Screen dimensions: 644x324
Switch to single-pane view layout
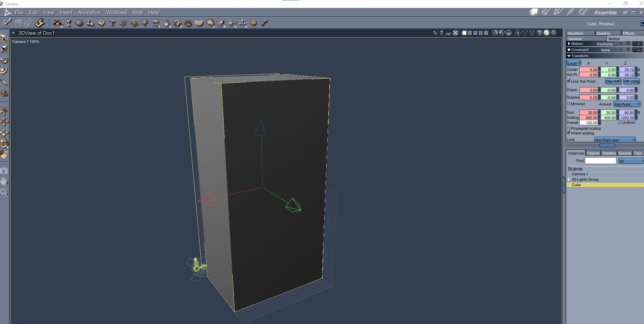point(464,33)
